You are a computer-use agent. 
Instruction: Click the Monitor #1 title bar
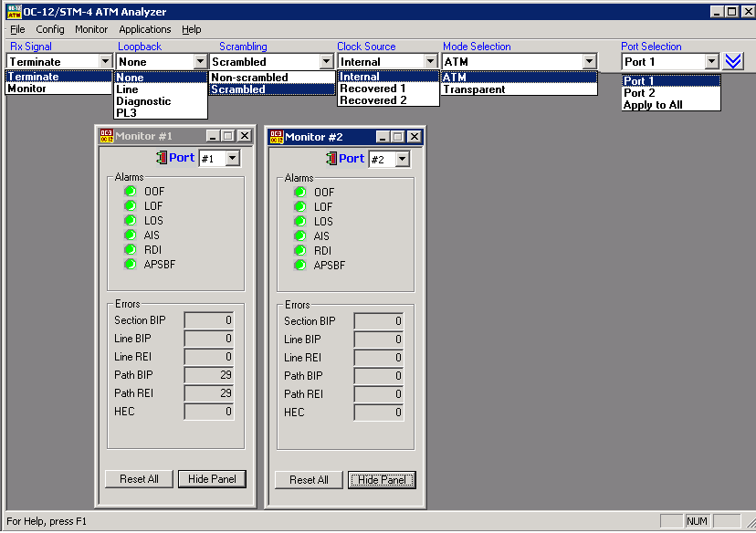tap(175, 136)
